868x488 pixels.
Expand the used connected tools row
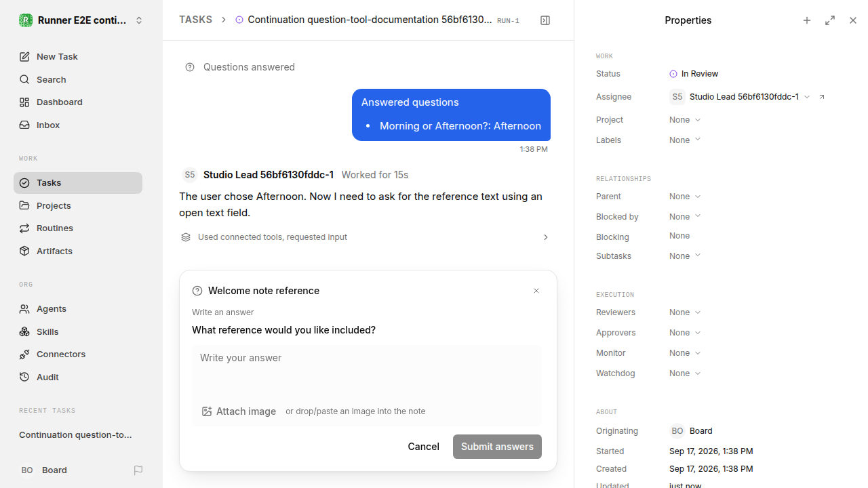[x=366, y=237]
